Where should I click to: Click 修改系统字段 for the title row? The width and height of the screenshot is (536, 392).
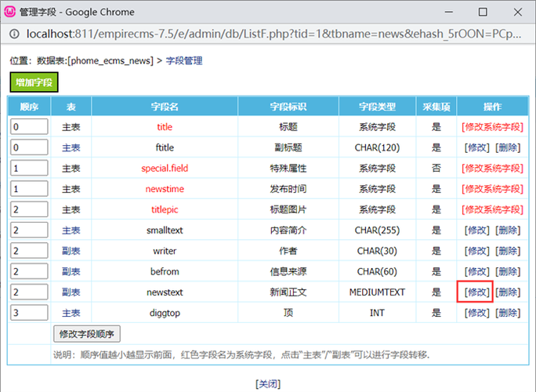point(492,127)
